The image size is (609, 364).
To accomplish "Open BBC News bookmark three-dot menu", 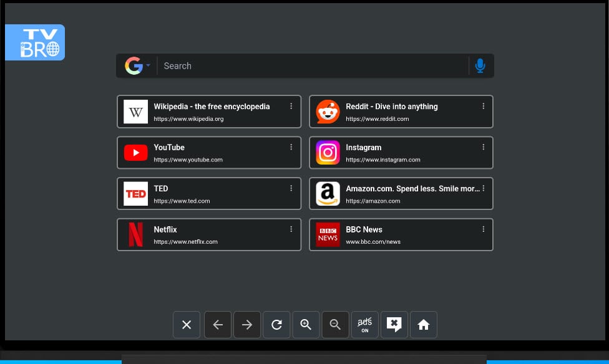I will (483, 229).
